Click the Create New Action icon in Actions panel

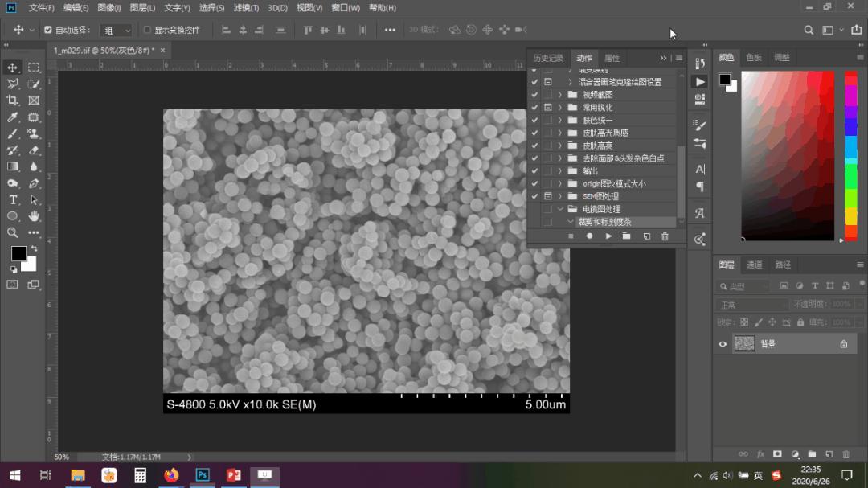click(645, 236)
